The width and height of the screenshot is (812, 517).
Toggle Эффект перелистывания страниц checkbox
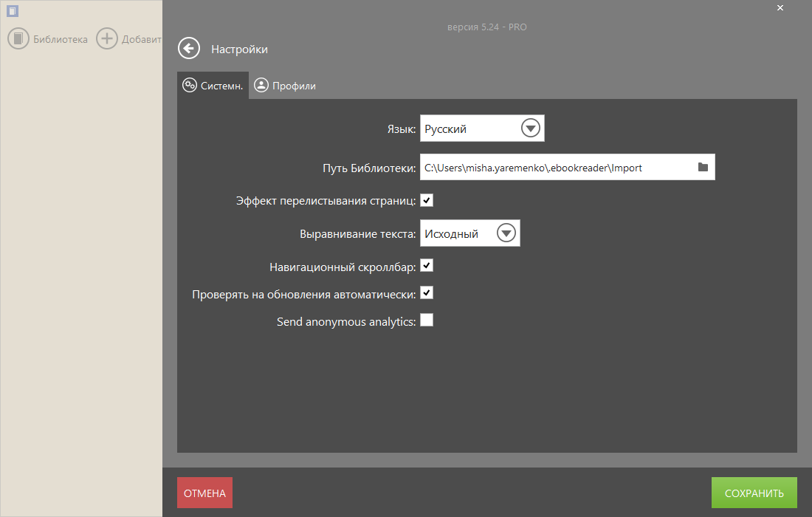click(x=427, y=200)
